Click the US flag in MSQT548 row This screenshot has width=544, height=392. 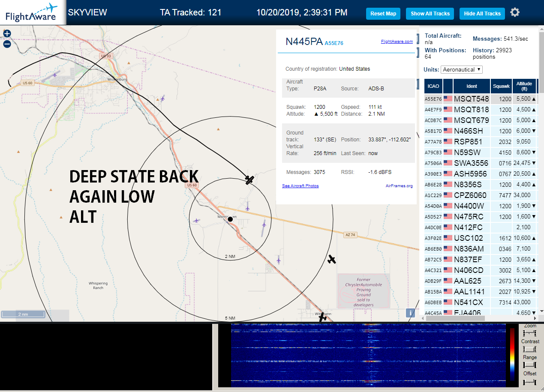pyautogui.click(x=448, y=99)
